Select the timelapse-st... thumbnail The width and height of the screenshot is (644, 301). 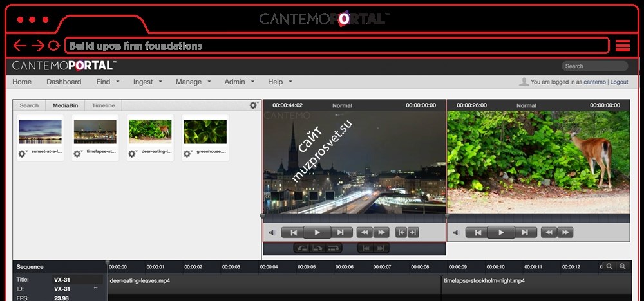tap(95, 132)
